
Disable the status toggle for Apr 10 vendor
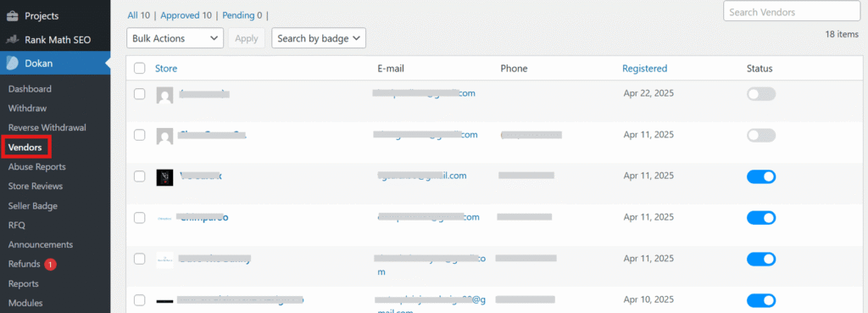point(761,300)
